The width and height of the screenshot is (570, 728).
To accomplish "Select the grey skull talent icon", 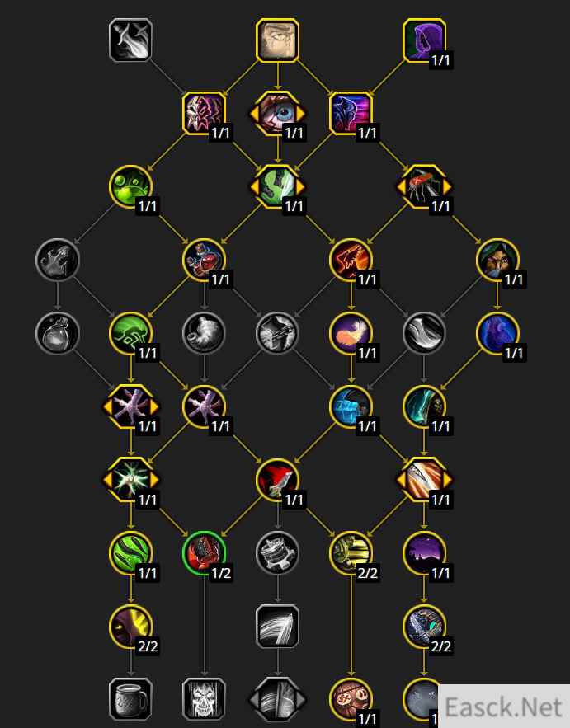I will [x=204, y=699].
